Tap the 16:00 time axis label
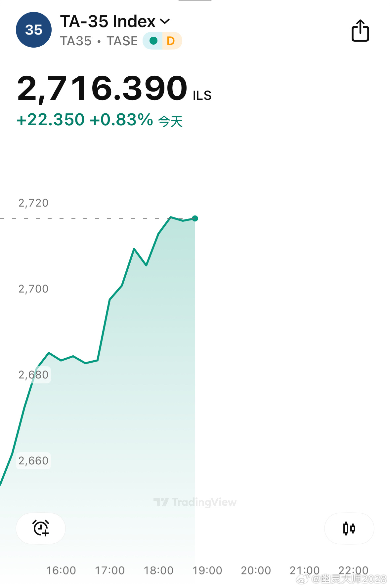 point(61,570)
